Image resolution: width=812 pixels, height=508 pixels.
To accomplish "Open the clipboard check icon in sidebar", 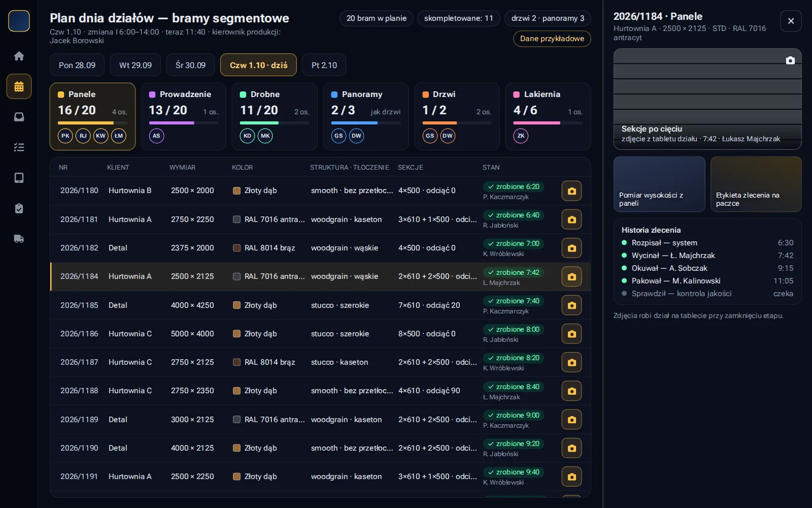I will [19, 208].
